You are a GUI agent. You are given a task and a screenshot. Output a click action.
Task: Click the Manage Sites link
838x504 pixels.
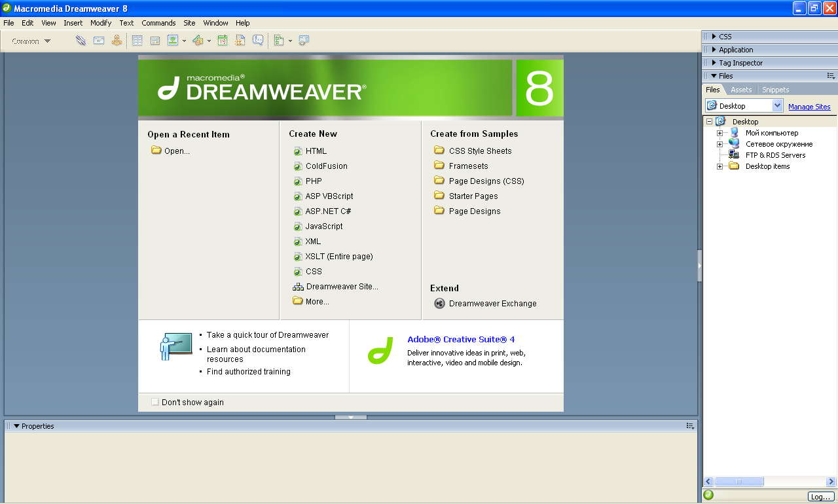pyautogui.click(x=809, y=107)
